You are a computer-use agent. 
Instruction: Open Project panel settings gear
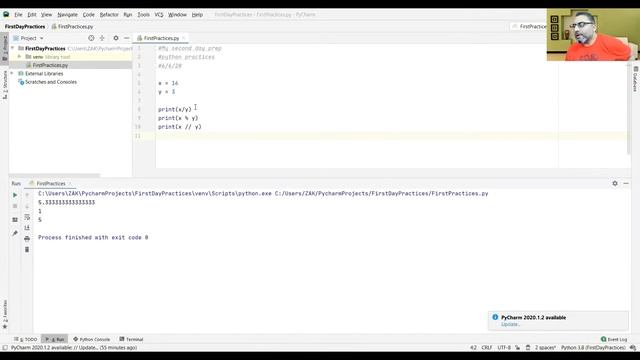(116, 38)
